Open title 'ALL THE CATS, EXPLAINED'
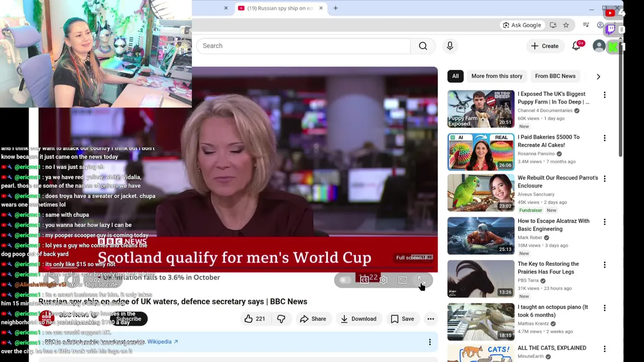644x362 pixels. point(552,348)
